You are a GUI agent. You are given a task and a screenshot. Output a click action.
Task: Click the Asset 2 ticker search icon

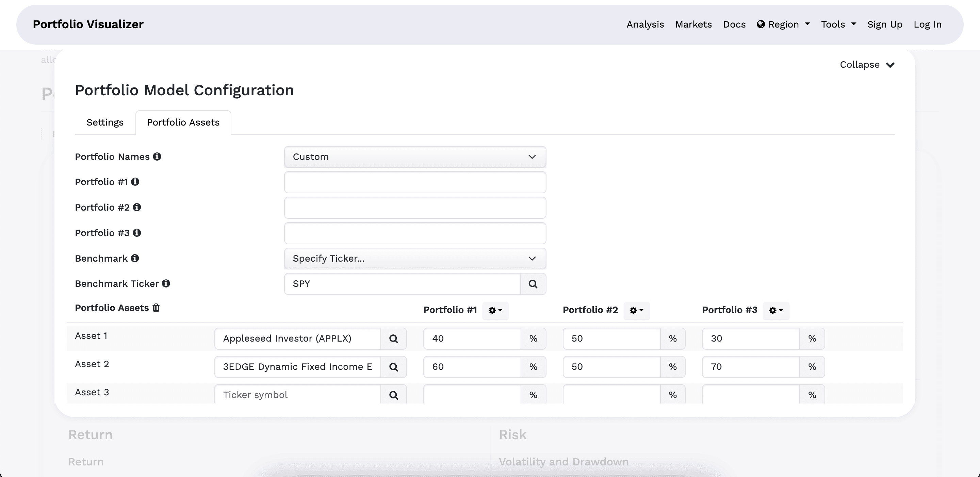click(x=393, y=367)
